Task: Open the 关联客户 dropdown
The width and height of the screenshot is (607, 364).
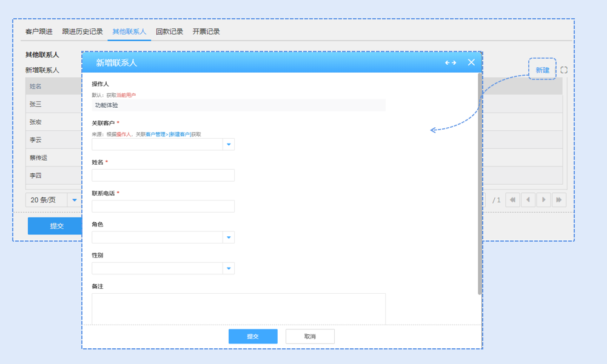Action: click(x=228, y=145)
